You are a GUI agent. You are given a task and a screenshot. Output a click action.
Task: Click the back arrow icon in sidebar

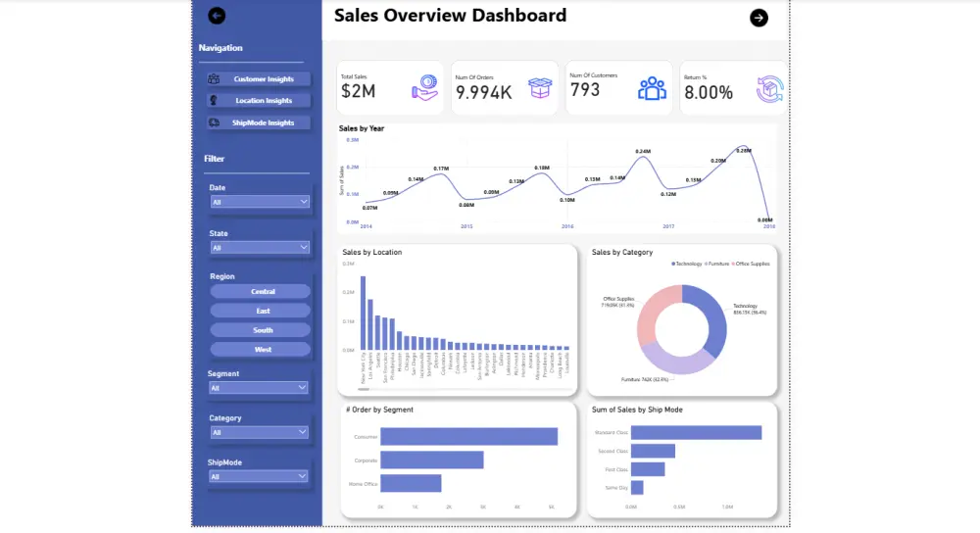217,16
